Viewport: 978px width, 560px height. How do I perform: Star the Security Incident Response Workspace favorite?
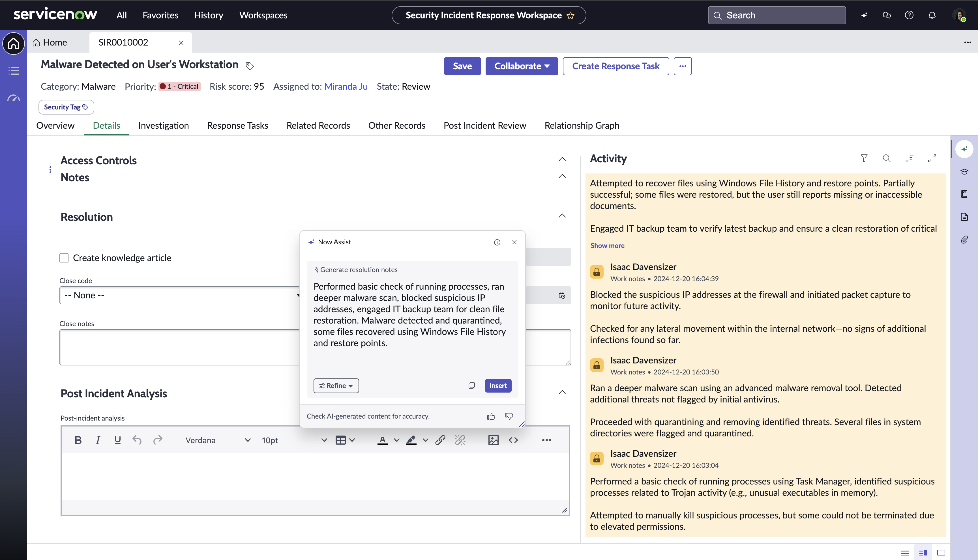click(570, 15)
